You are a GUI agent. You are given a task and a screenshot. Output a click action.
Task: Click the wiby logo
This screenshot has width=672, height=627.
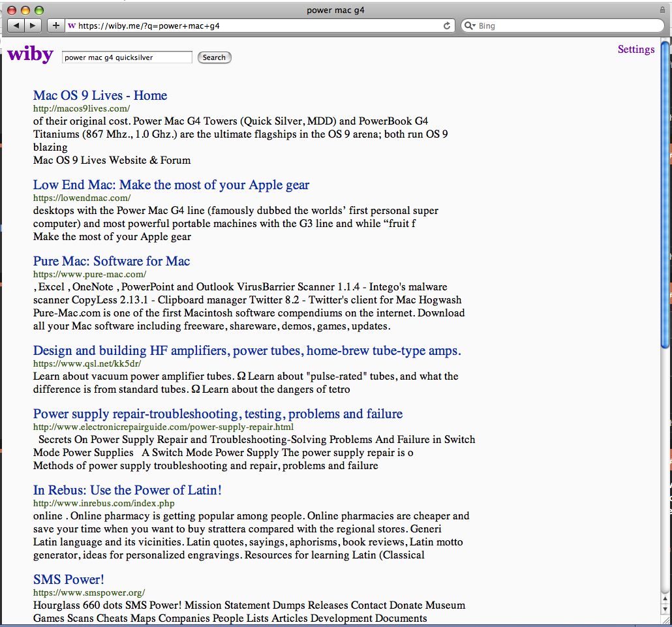click(x=31, y=54)
